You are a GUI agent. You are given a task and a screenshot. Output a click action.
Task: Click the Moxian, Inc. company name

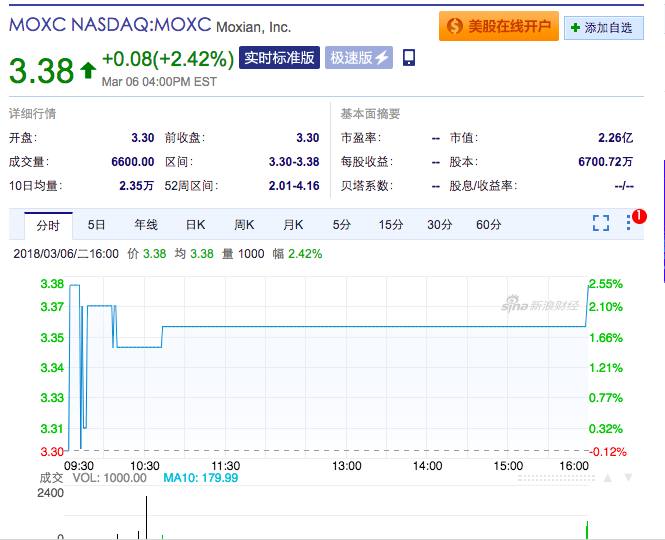254,27
